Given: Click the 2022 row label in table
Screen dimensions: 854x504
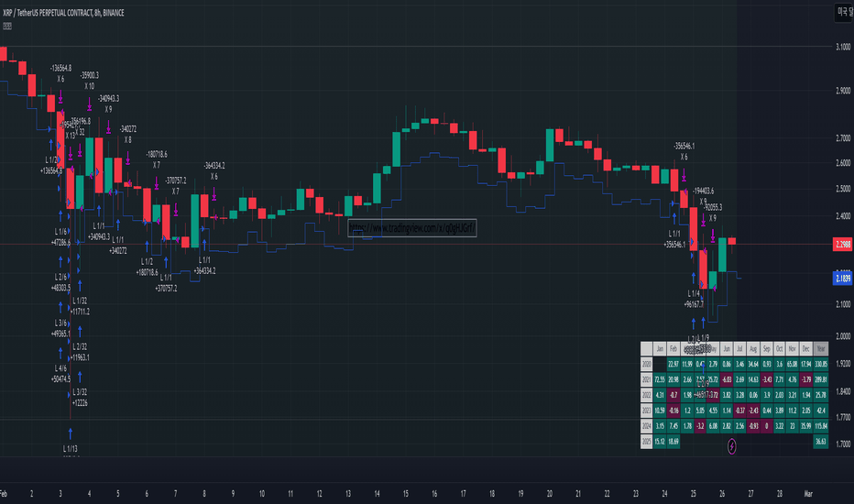Looking at the screenshot, I should pyautogui.click(x=647, y=394).
